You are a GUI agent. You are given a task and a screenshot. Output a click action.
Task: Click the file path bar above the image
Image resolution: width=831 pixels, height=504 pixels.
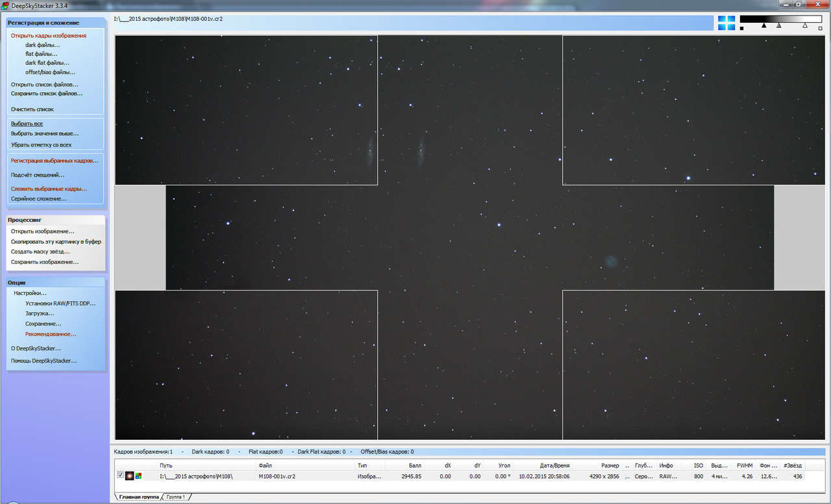click(x=412, y=23)
